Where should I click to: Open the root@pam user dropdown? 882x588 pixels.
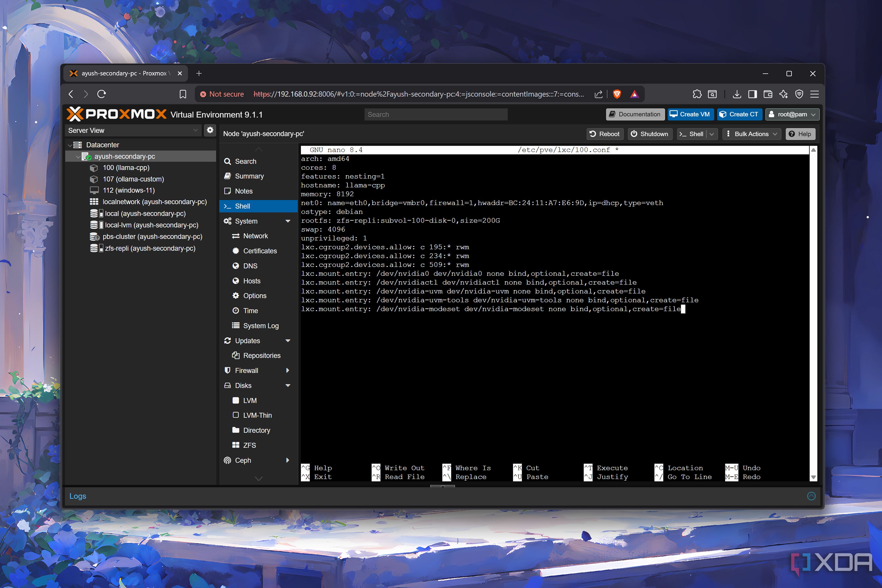coord(792,114)
